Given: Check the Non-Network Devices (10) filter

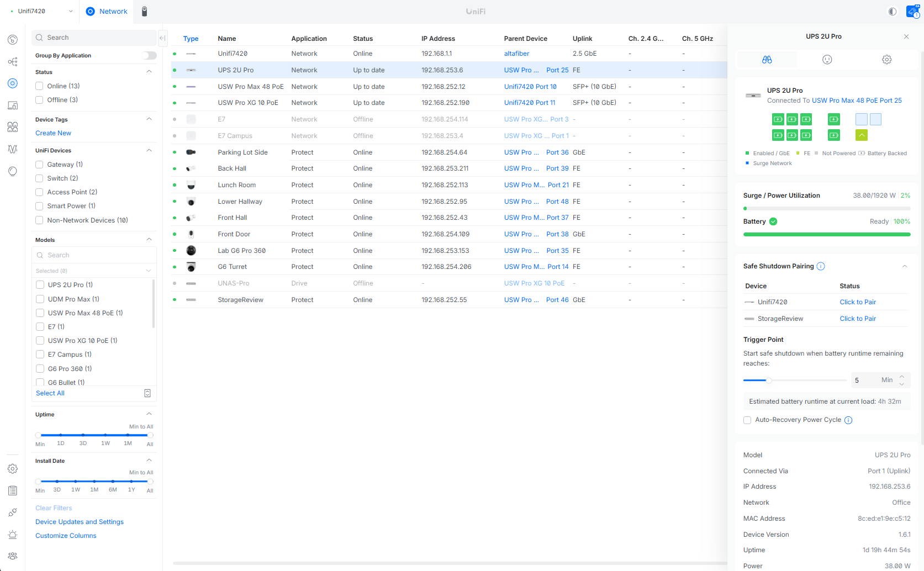Looking at the screenshot, I should 39,220.
